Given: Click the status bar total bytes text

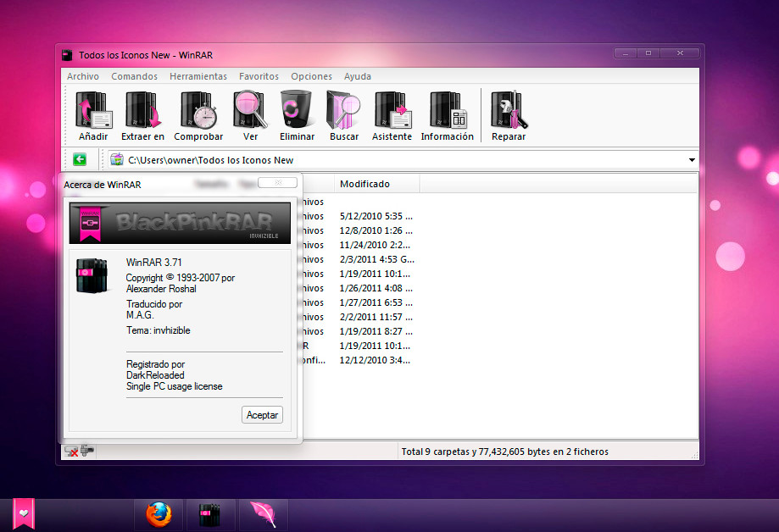Looking at the screenshot, I should (x=504, y=452).
